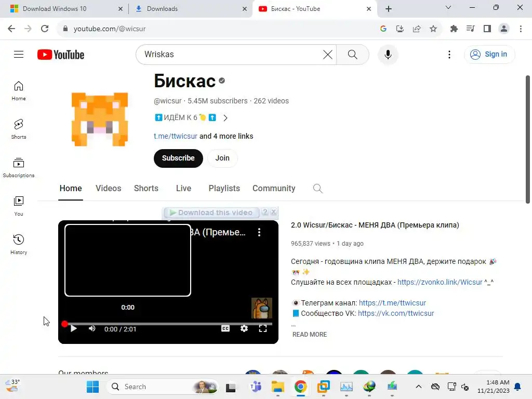This screenshot has width=532, height=399.
Task: Expand the channel description chevron
Action: [225, 118]
